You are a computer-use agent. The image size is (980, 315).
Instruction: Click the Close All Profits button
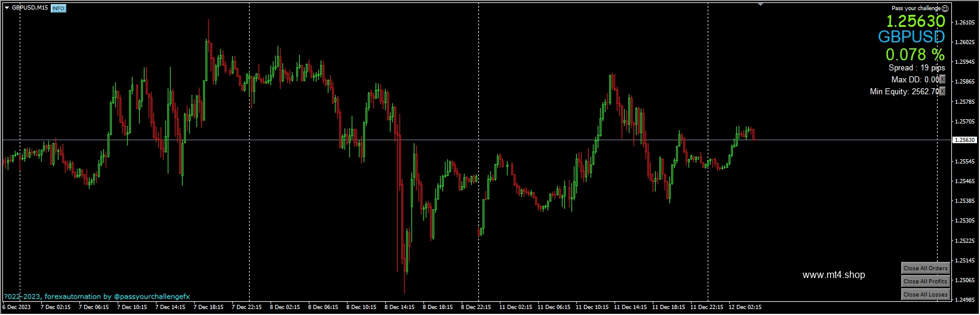925,282
